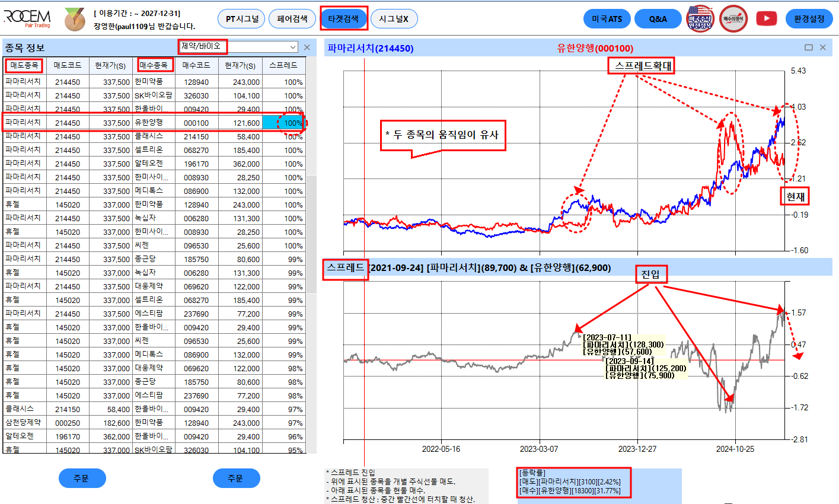
Task: Select 클래시스 in the 매수종목 column
Action: [x=154, y=136]
